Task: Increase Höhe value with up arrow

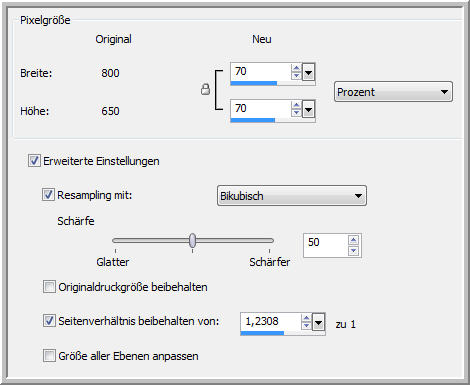Action: point(296,105)
